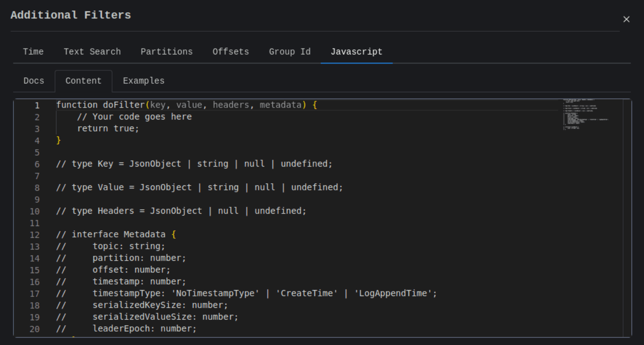Click the closing brace on line 4
644x345 pixels.
59,140
